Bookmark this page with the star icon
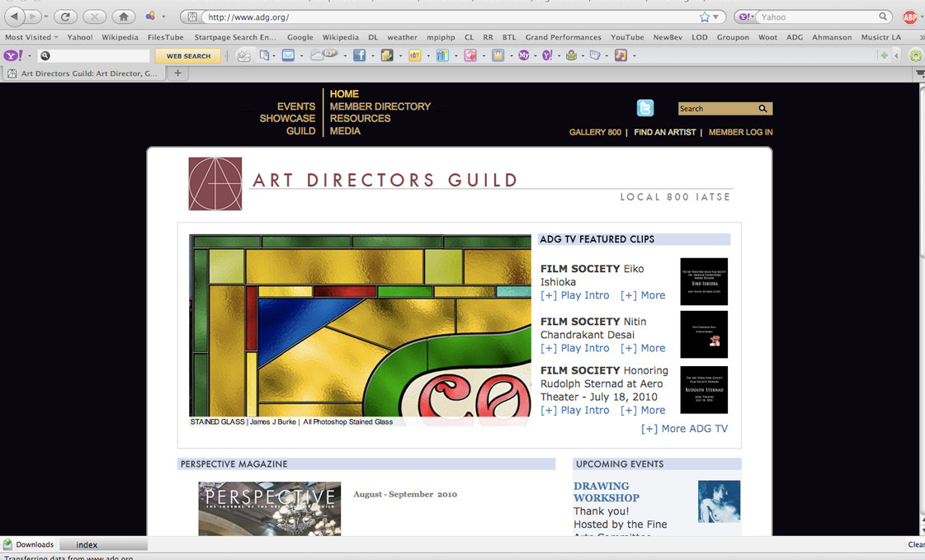The image size is (925, 560). click(705, 17)
